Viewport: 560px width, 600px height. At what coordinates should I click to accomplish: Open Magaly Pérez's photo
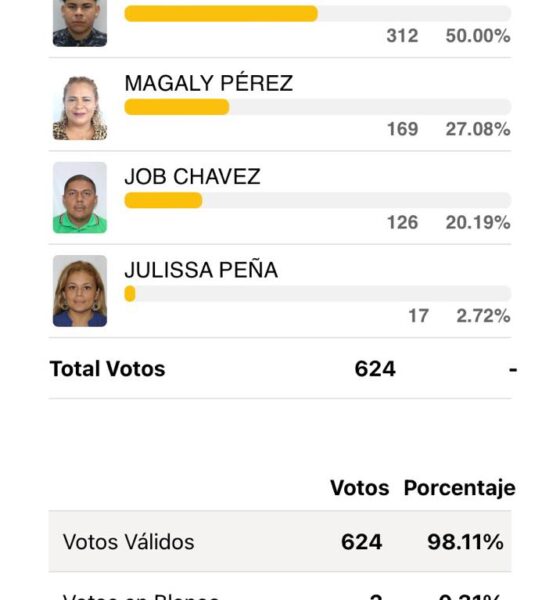click(80, 108)
